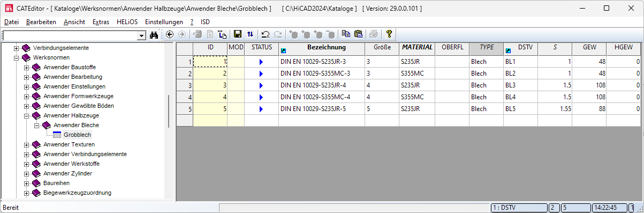This screenshot has width=644, height=213.
Task: Expand the Anwender Formwerkzeuge node
Action: pos(27,96)
